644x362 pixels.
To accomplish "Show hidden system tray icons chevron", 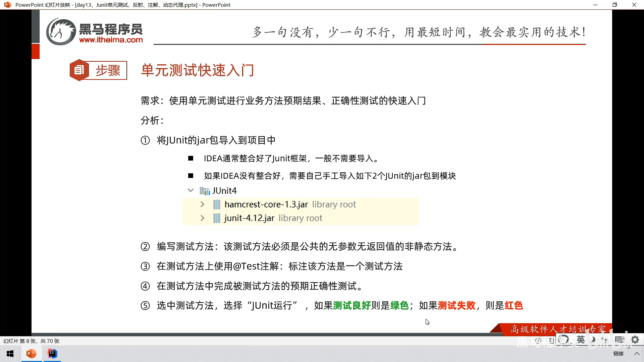I will (x=636, y=354).
